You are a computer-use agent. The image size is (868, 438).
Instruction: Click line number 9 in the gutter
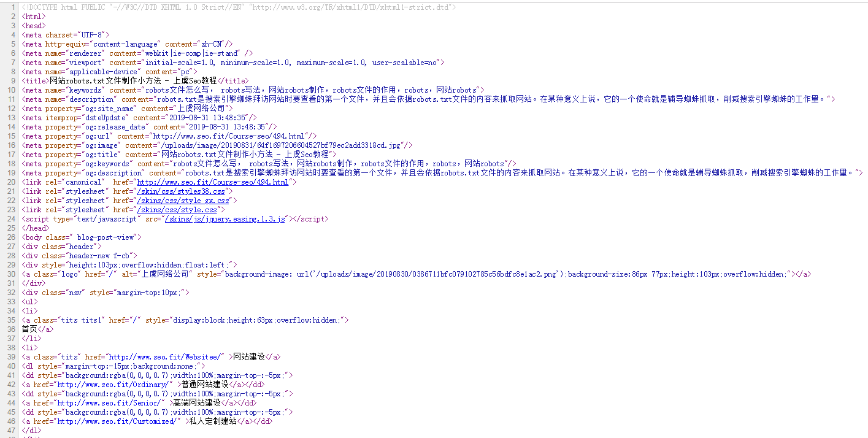coord(13,81)
